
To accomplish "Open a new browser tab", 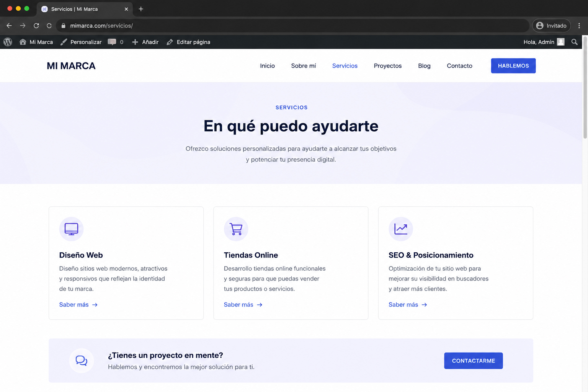I will point(141,9).
